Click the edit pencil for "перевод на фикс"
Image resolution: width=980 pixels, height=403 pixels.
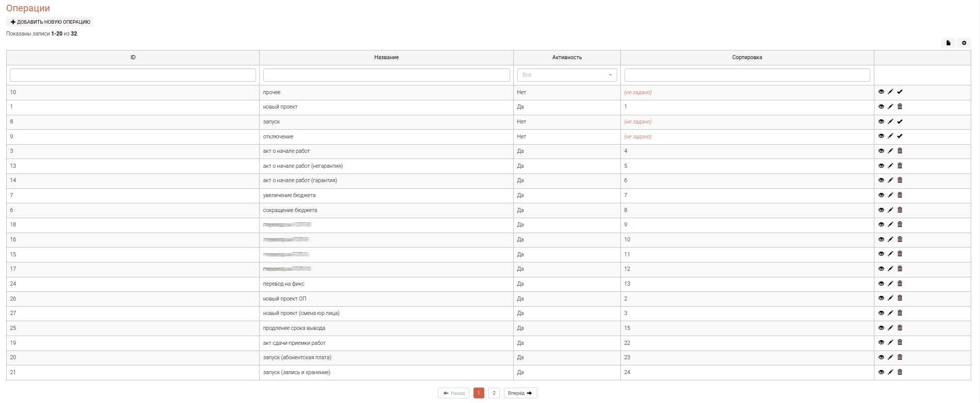[x=890, y=284]
